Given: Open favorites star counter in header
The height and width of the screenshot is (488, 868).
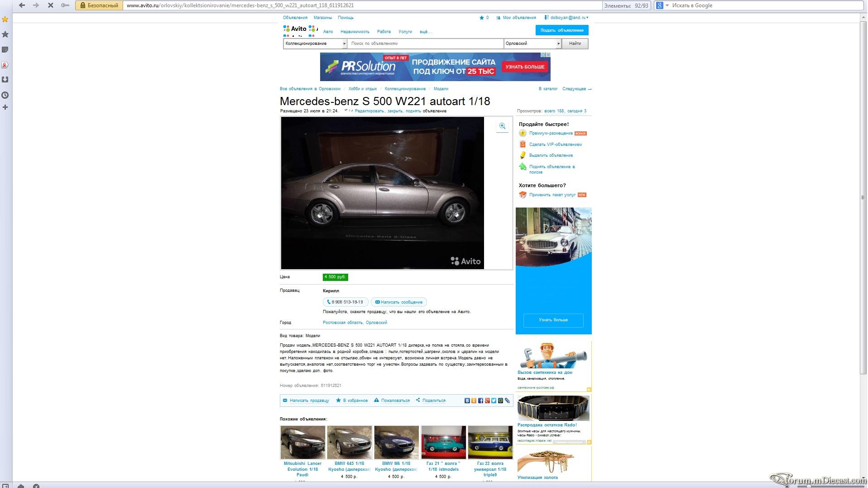Looking at the screenshot, I should (x=484, y=18).
